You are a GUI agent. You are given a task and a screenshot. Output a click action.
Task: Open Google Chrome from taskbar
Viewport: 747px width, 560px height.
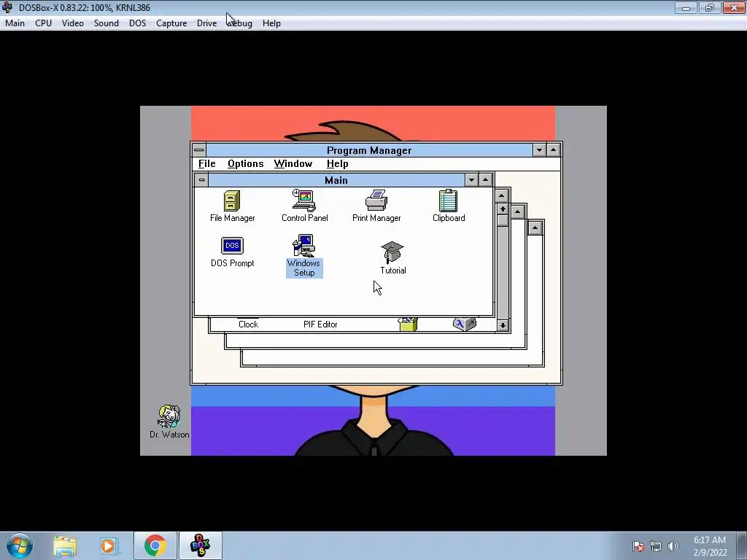click(x=155, y=545)
